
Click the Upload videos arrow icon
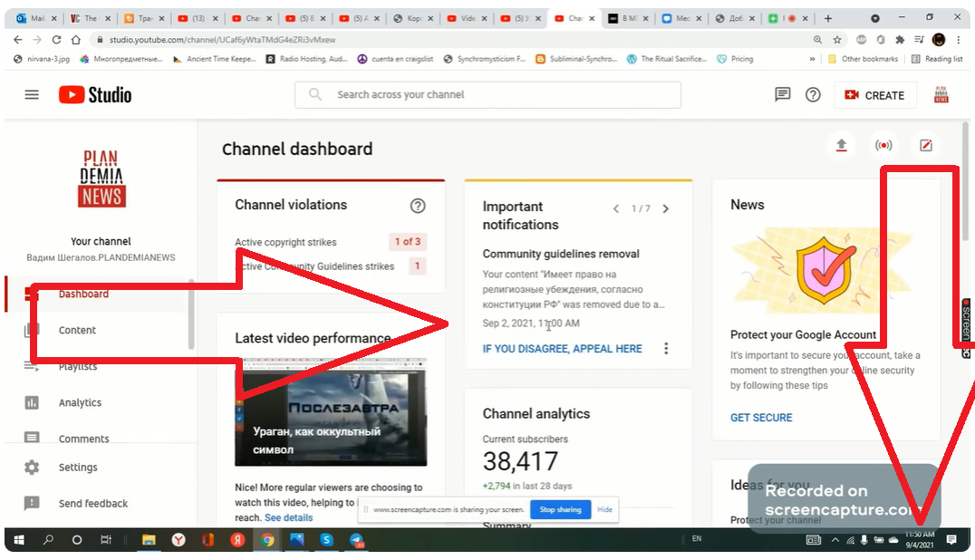(x=841, y=146)
